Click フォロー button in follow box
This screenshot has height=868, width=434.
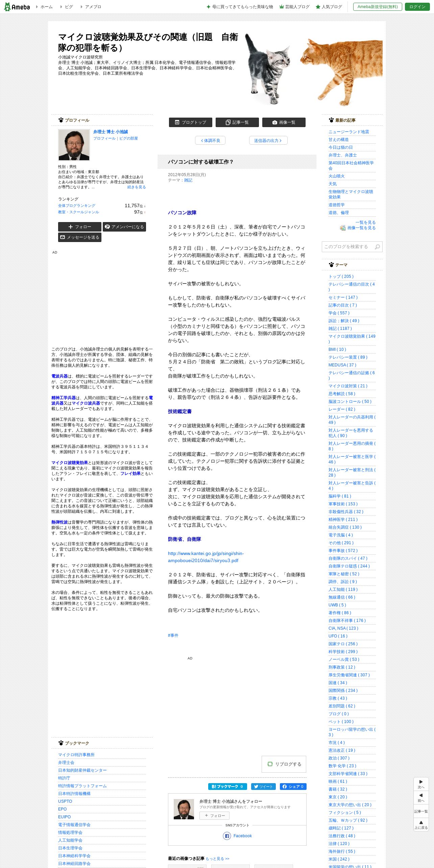tap(214, 816)
